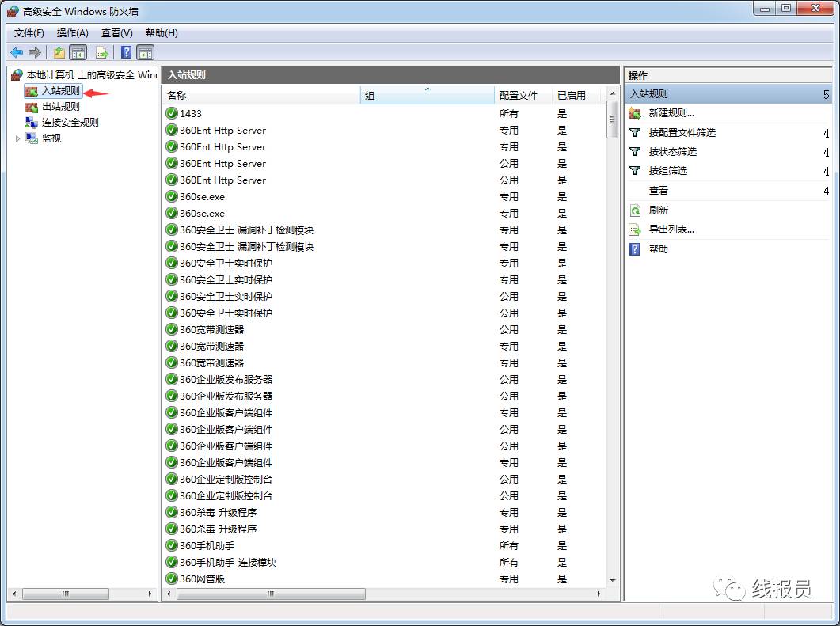Open 按状态筛选 filter action

(672, 151)
